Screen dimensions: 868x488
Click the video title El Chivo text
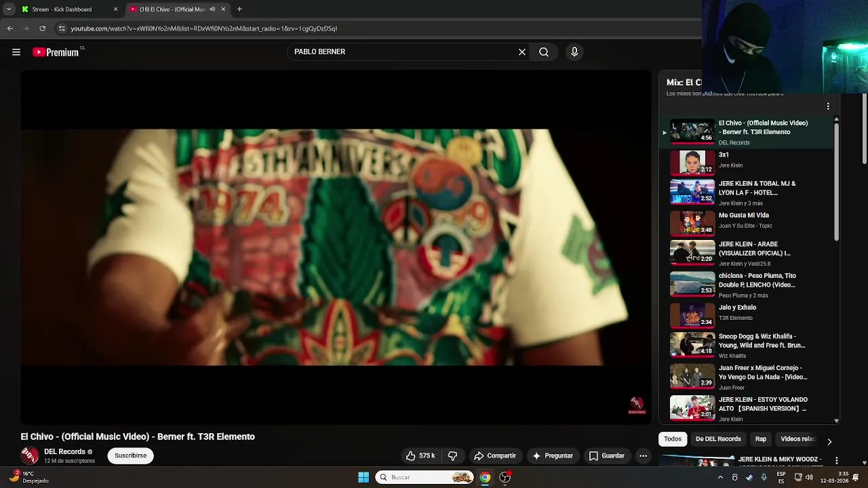pyautogui.click(x=138, y=437)
